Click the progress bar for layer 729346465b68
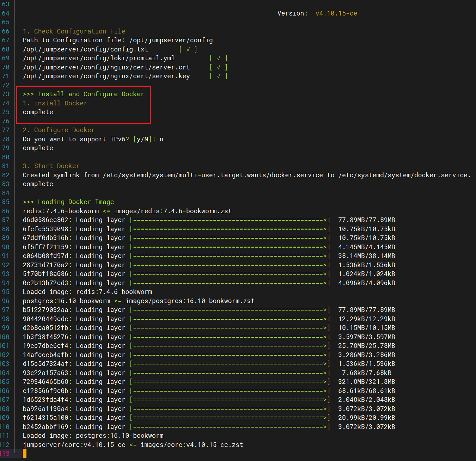The width and height of the screenshot is (476, 461). pos(230,382)
